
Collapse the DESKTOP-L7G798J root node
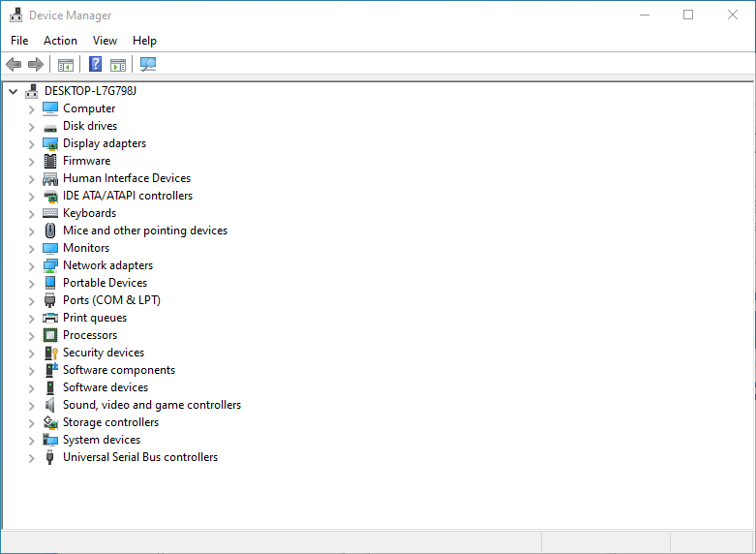click(x=13, y=91)
